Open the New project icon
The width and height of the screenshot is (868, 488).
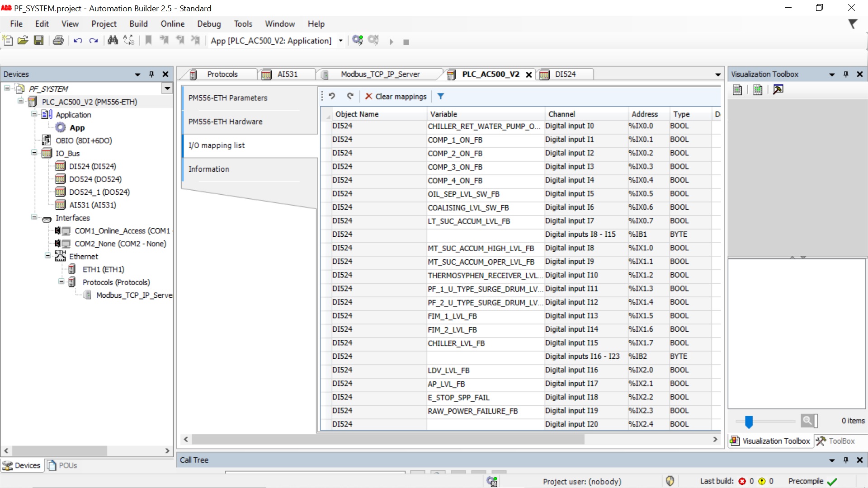point(8,41)
